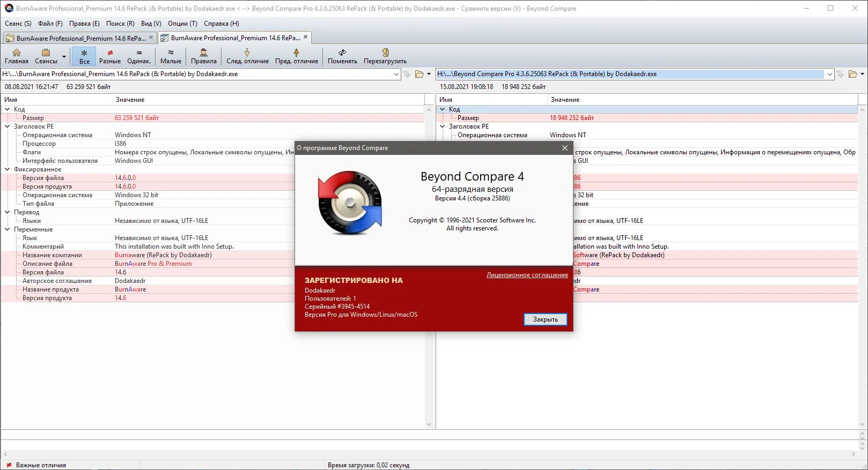The height and width of the screenshot is (470, 868).
Task: Select left Версия продукта 14.6.0.0 row
Action: [148, 186]
